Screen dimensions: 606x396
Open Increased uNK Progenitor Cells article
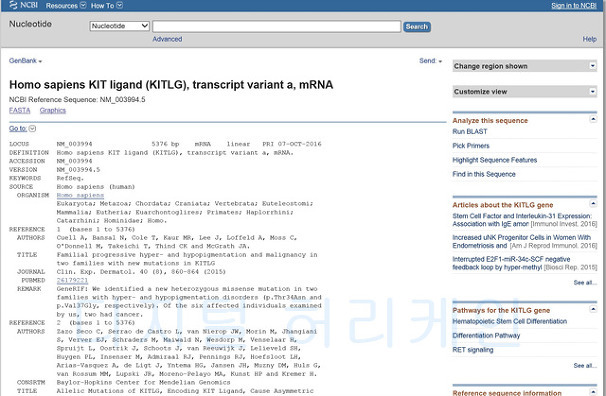click(521, 241)
